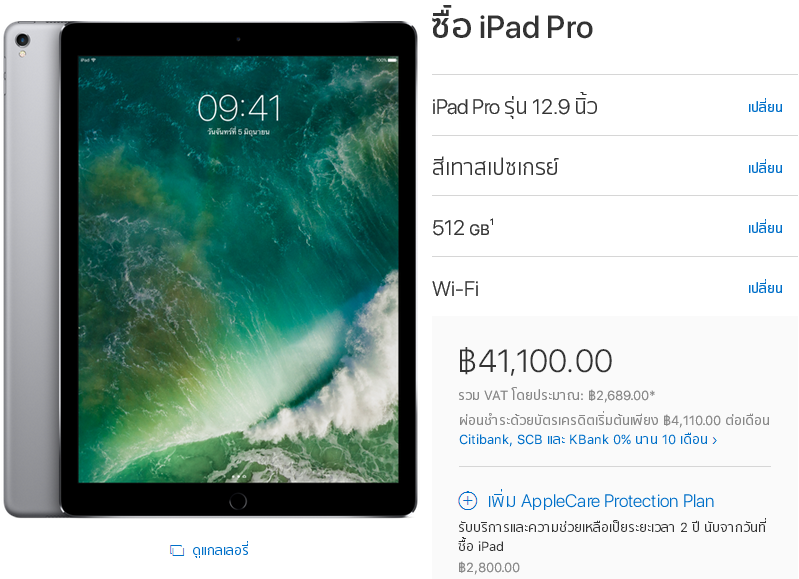Click the ฿2,800.00 AppleCare price
Image resolution: width=799 pixels, height=579 pixels.
point(489,567)
